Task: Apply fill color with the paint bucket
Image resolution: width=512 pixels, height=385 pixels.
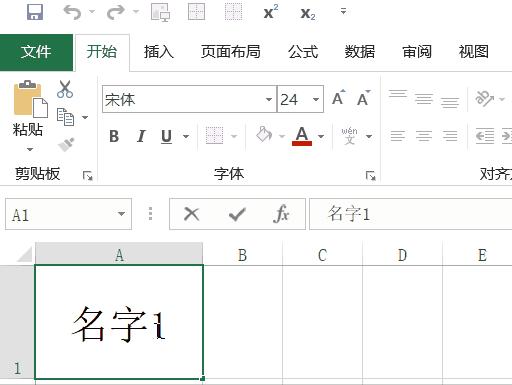Action: point(264,135)
